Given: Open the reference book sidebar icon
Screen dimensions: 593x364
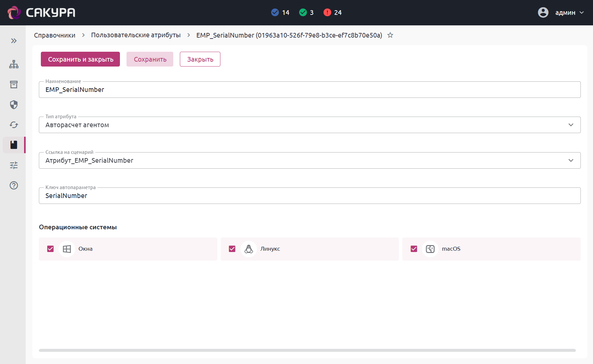Looking at the screenshot, I should coord(14,145).
